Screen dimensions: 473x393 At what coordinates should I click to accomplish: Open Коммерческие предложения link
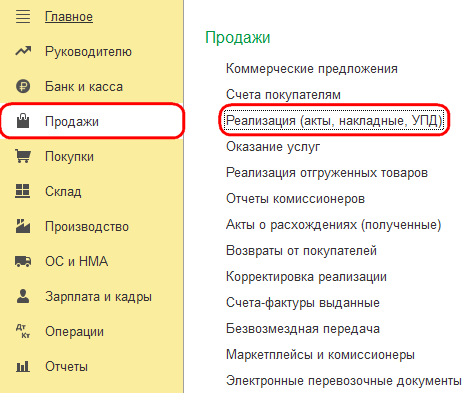312,69
